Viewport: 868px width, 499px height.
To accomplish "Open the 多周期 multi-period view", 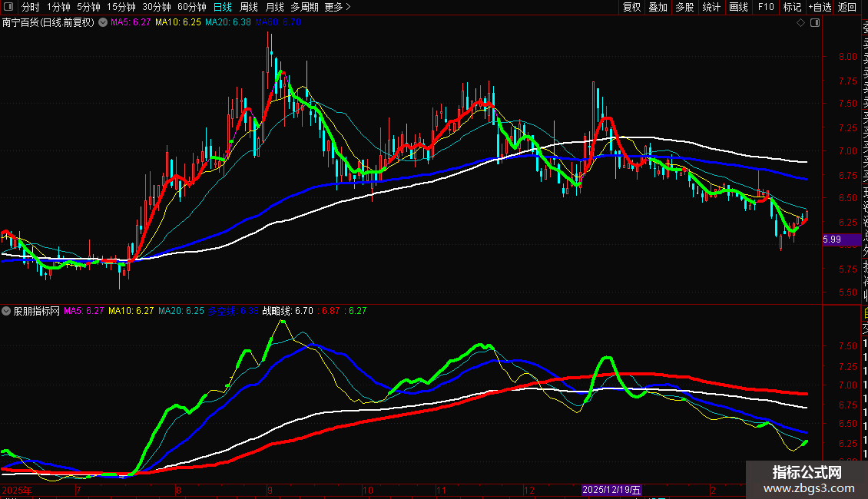I will coord(304,7).
